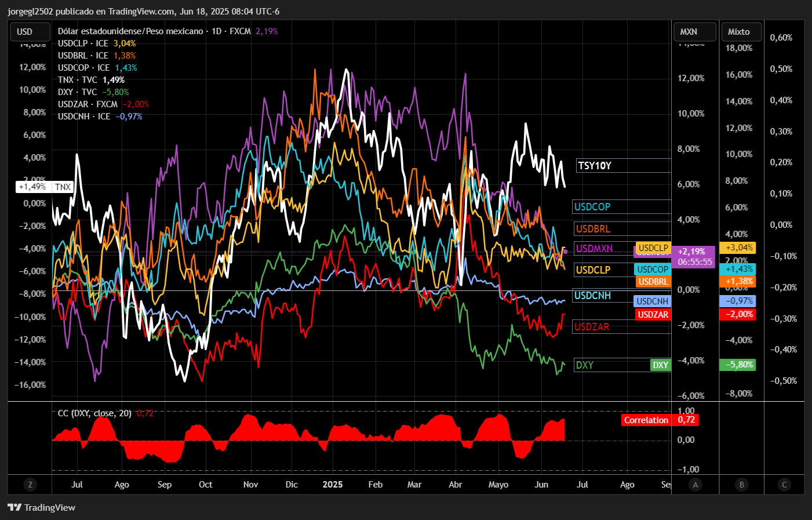
Task: Click the red Correlation label tag
Action: click(646, 420)
